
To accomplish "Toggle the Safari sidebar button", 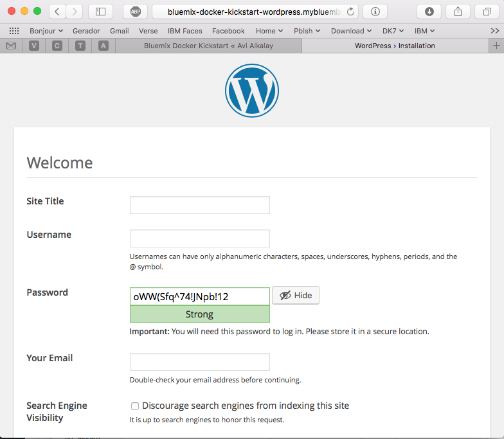I will (x=100, y=12).
